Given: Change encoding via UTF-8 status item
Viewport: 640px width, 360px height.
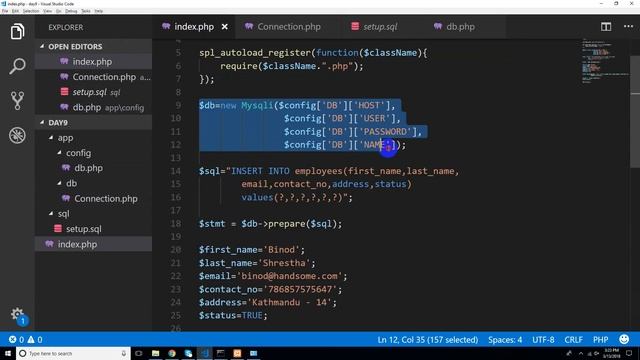Looking at the screenshot, I should click(543, 340).
